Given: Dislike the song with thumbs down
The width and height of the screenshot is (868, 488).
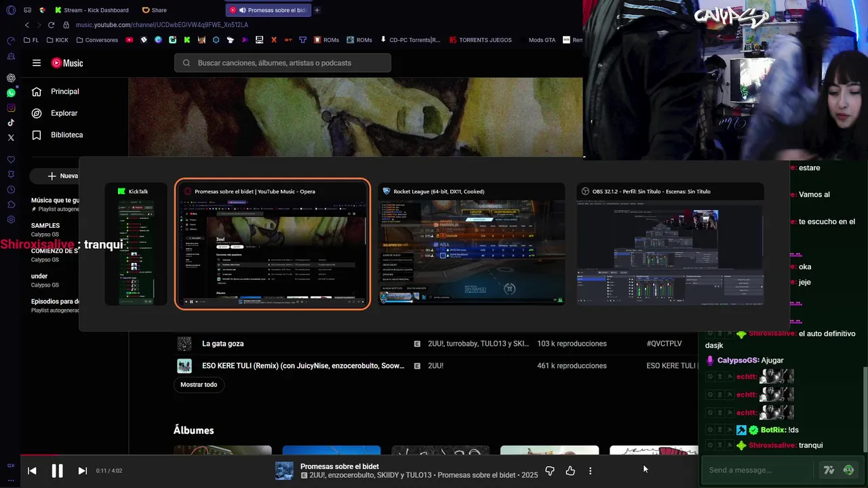Looking at the screenshot, I should click(550, 470).
